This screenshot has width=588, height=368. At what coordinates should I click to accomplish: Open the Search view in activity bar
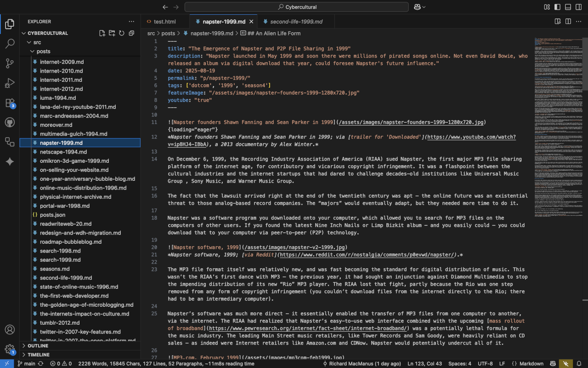[10, 44]
